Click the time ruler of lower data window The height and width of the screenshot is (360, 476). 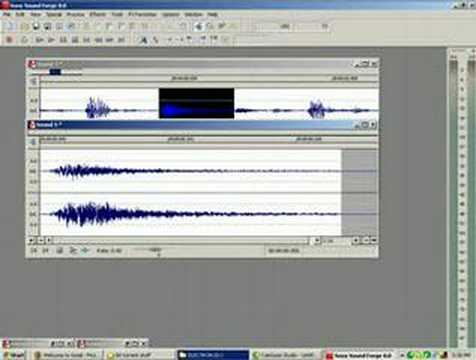click(209, 140)
